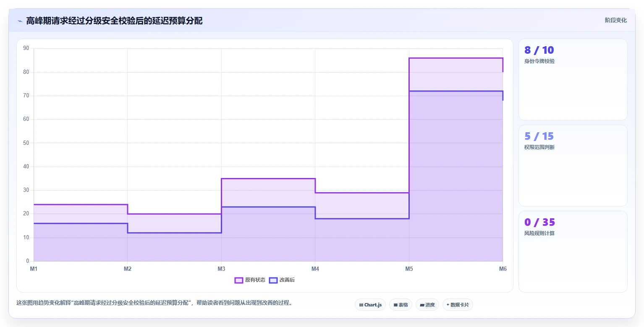The width and height of the screenshot is (644, 327).
Task: Click the M2 axis label
Action: coord(128,269)
